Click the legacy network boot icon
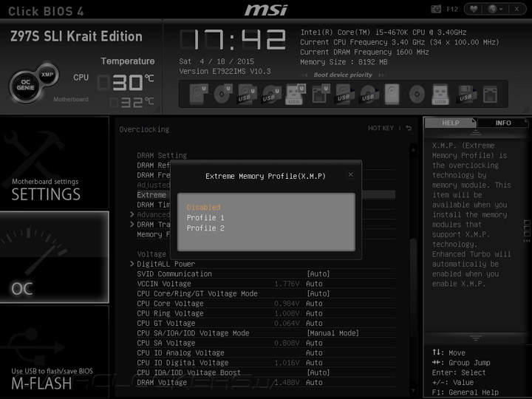The image size is (532, 399). (490, 94)
